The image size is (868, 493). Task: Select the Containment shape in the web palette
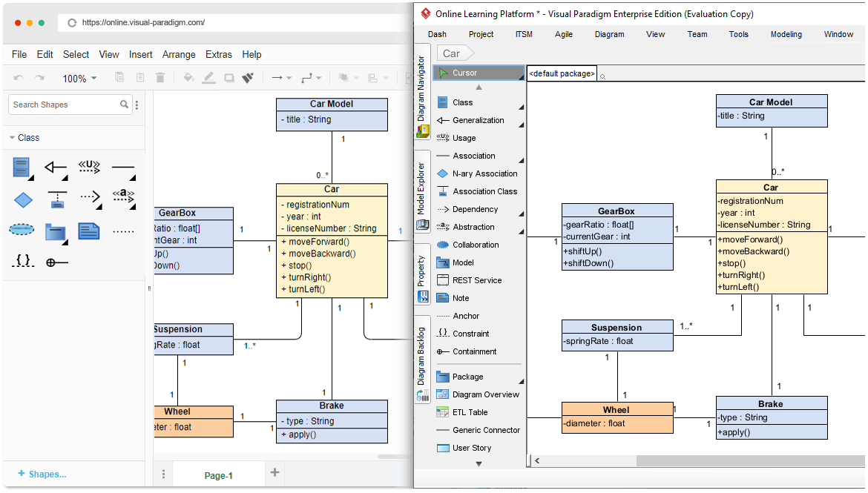(57, 262)
